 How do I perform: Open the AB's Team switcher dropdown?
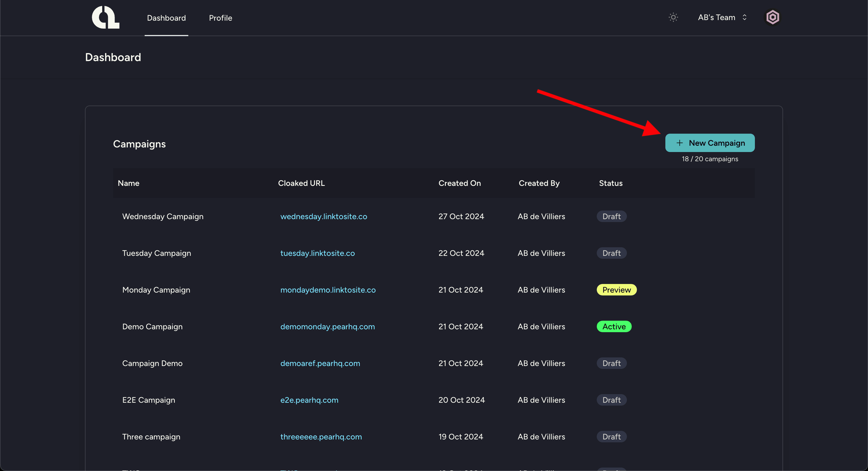[722, 17]
